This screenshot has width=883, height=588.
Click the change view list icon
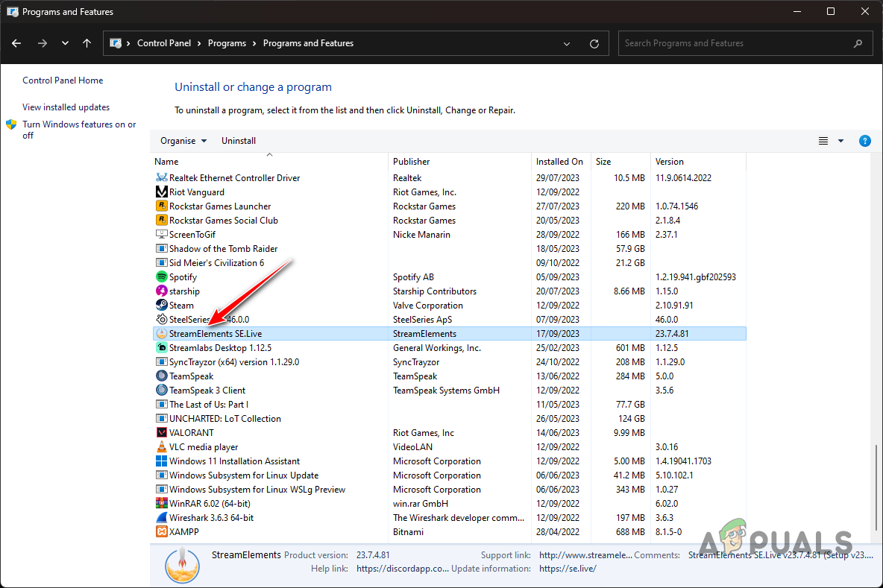click(823, 141)
